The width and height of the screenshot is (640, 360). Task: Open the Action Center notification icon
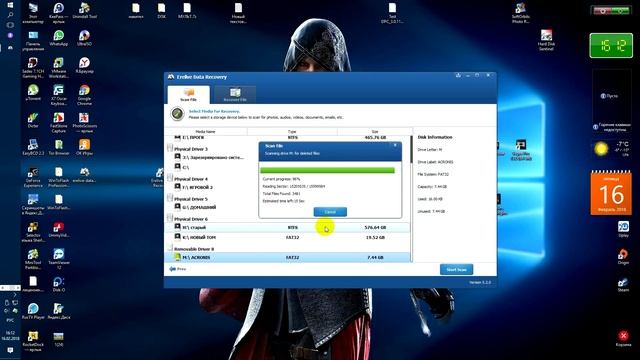pyautogui.click(x=10, y=350)
